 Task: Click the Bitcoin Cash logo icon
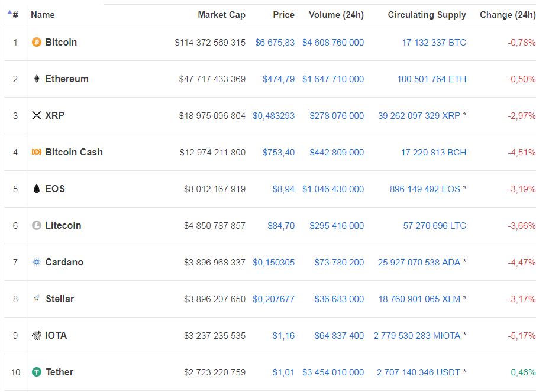(37, 152)
